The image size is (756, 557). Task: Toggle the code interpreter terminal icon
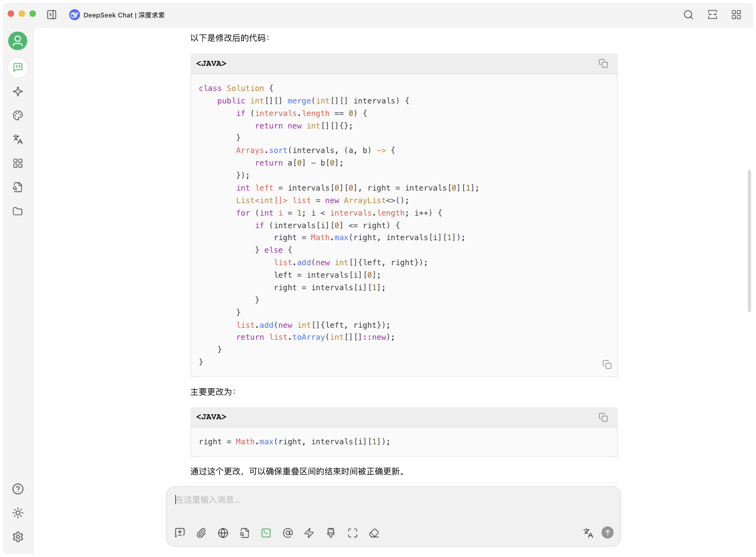pos(266,532)
